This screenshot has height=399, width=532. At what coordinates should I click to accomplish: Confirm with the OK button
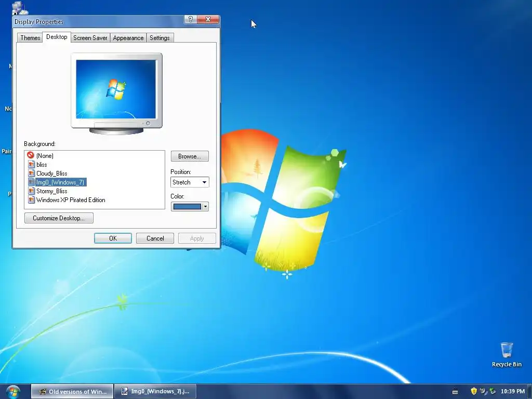(113, 238)
